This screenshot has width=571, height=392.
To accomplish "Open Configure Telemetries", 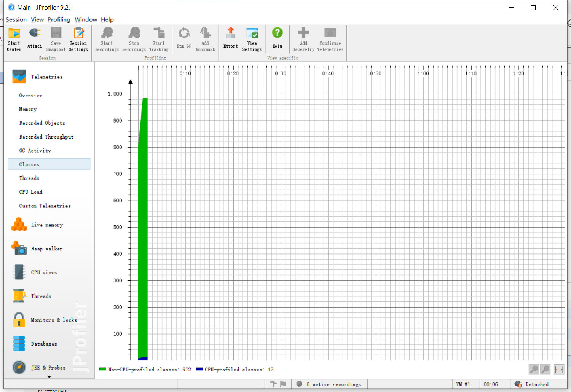I will tap(330, 39).
